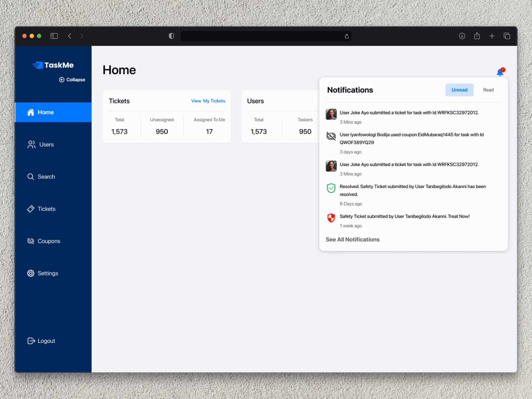Collapse the TaskMe sidebar
The width and height of the screenshot is (532, 399).
72,80
